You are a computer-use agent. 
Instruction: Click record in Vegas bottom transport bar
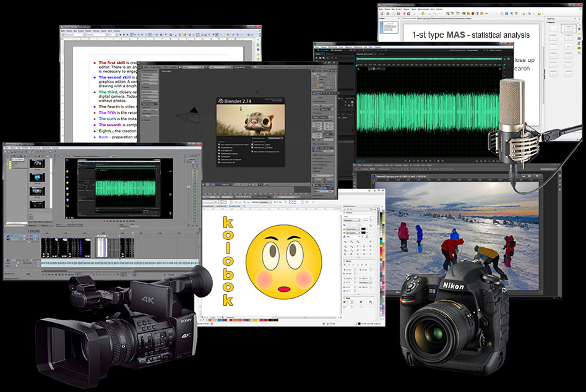point(44,275)
